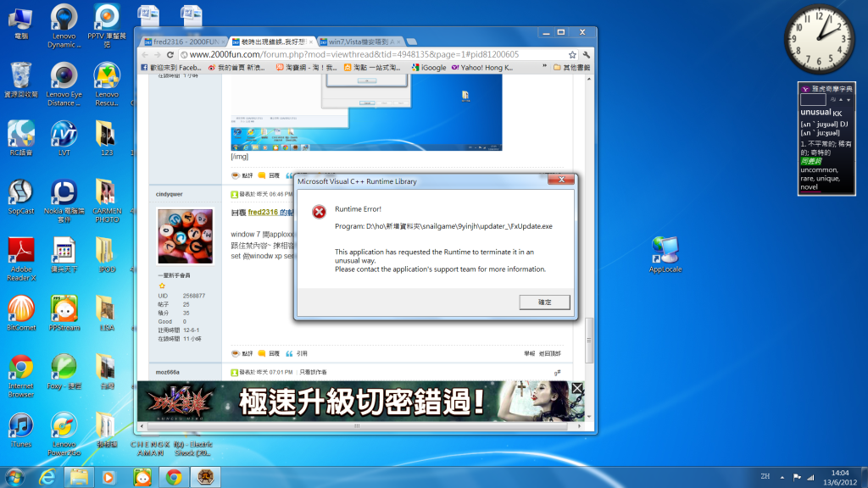Reload the page with refresh icon
This screenshot has height=488, width=868.
coord(170,54)
